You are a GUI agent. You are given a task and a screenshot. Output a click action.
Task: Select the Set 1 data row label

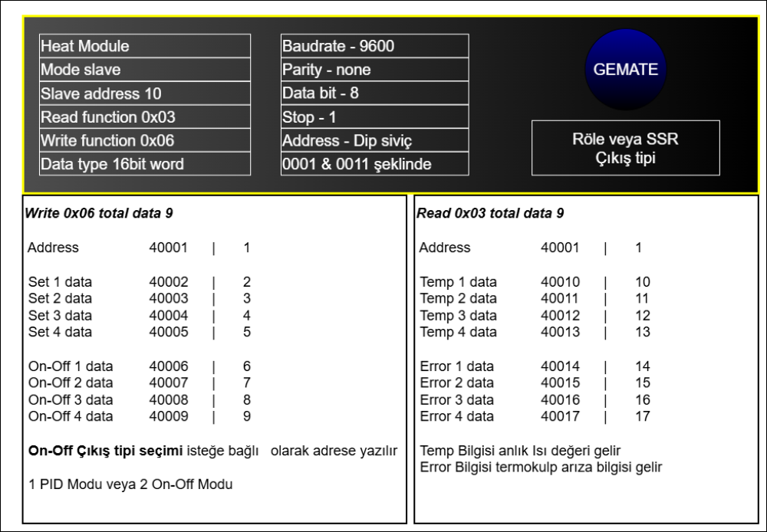click(60, 282)
